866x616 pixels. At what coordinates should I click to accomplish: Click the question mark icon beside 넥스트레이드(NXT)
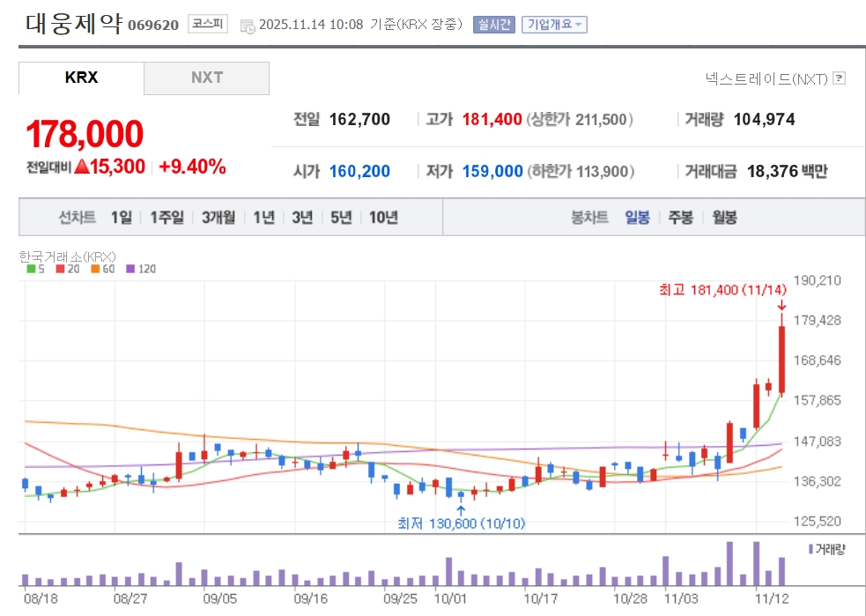pyautogui.click(x=839, y=78)
